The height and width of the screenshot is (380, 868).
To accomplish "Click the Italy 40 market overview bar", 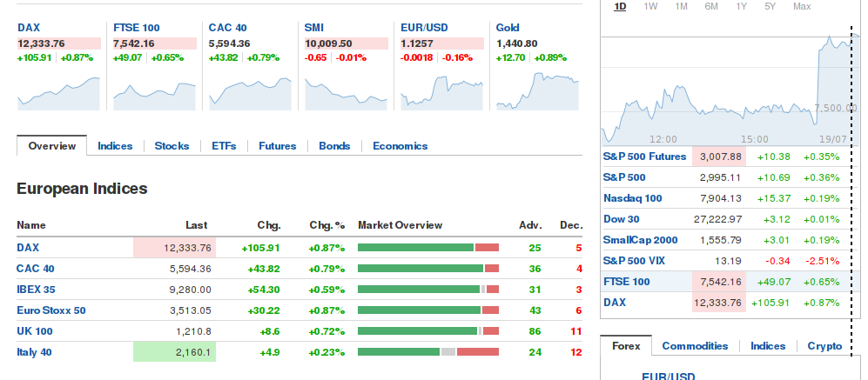I will 428,352.
